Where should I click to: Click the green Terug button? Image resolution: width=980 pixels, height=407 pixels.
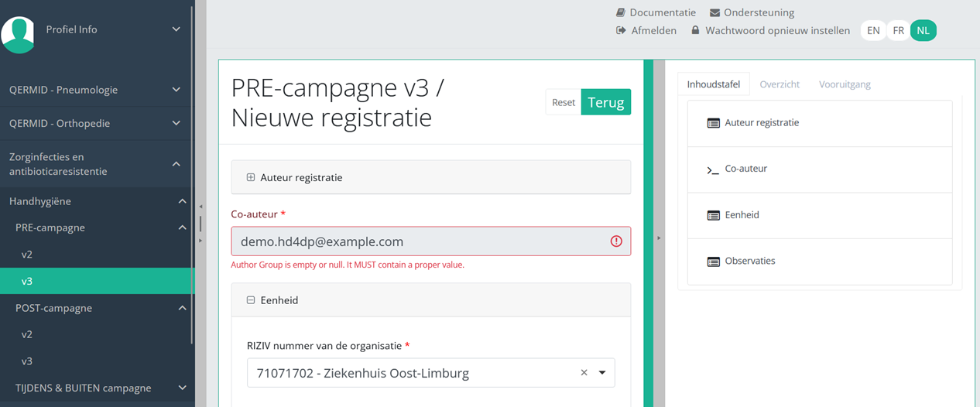[x=605, y=102]
